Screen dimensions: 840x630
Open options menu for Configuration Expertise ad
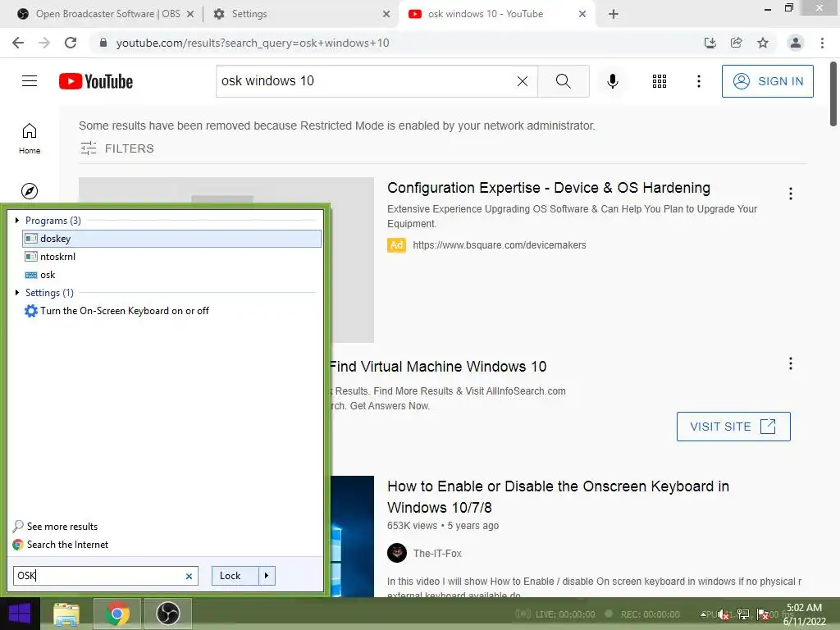pyautogui.click(x=791, y=194)
